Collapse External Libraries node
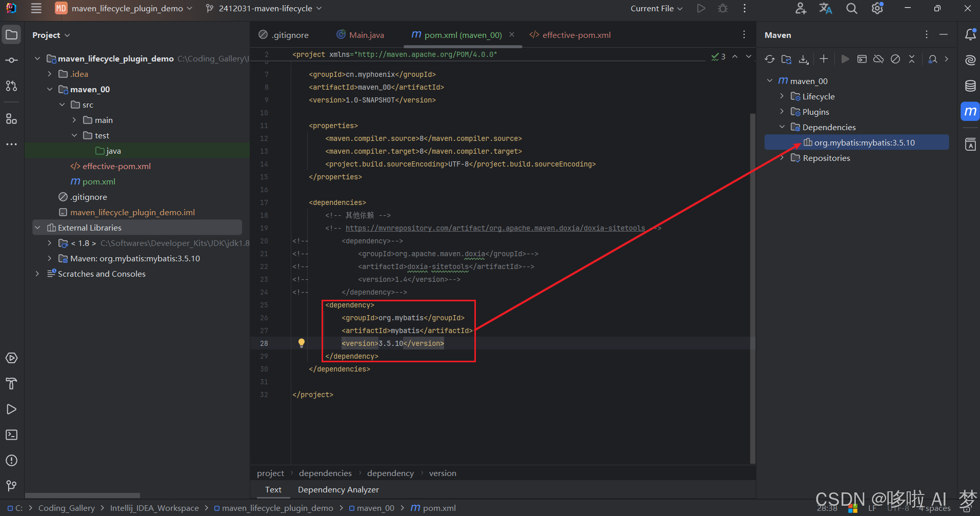 tap(37, 228)
